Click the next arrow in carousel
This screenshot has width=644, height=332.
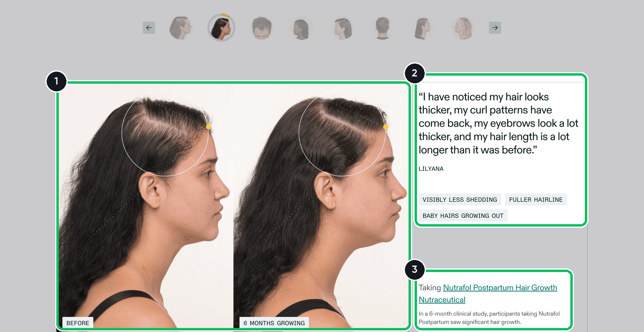(495, 28)
